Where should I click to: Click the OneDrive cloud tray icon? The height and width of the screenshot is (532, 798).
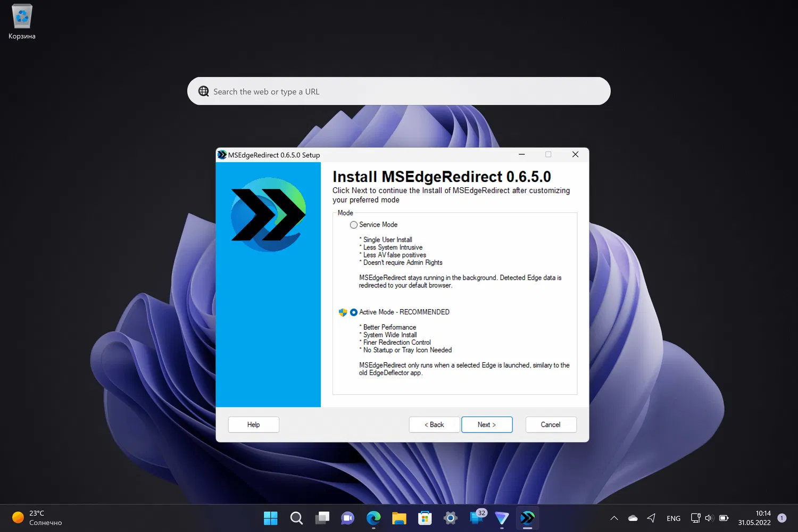(633, 518)
